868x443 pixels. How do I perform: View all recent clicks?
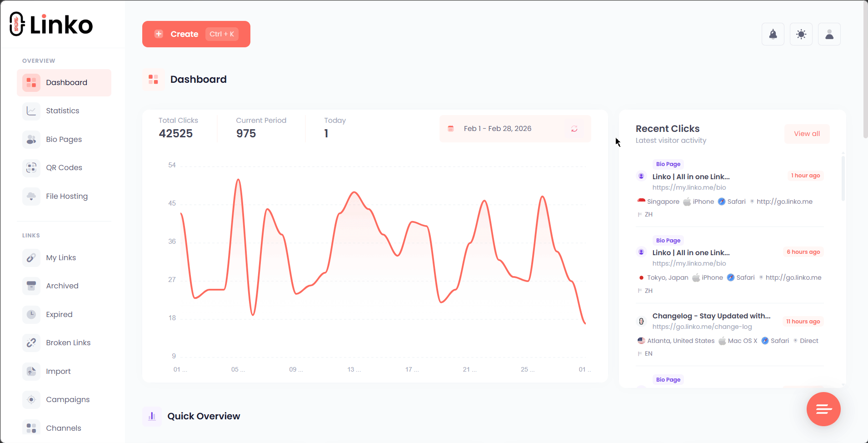(x=806, y=133)
